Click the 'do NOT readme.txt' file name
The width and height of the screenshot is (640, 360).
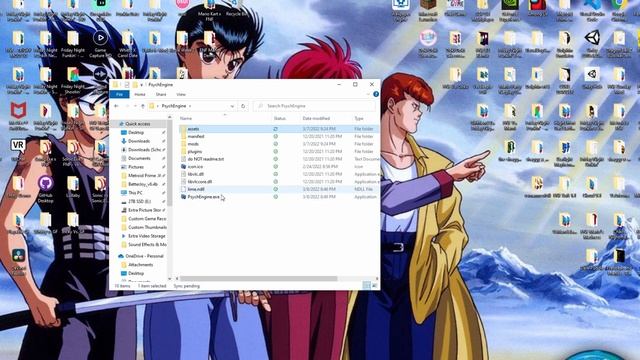pos(206,159)
